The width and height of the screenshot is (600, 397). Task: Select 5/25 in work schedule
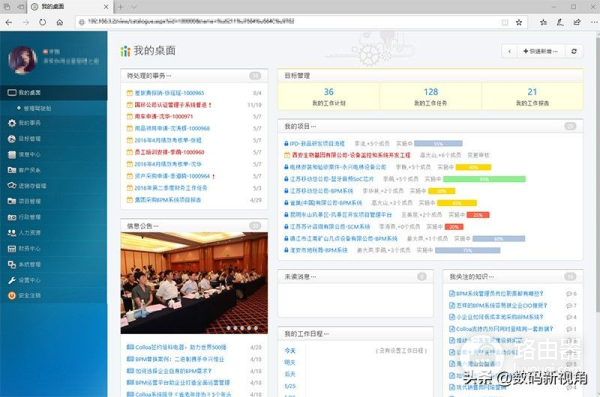click(x=290, y=386)
